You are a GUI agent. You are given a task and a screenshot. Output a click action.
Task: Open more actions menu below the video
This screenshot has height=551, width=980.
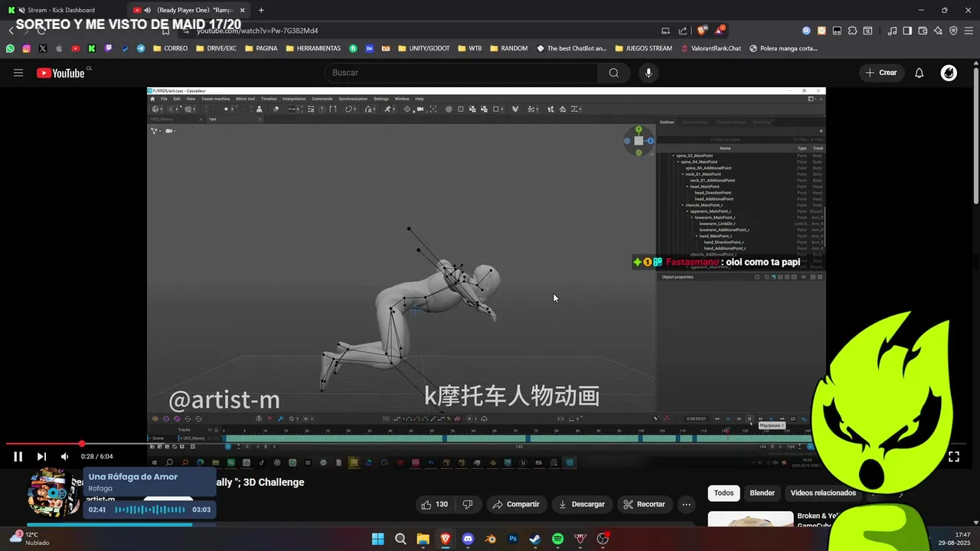click(686, 504)
